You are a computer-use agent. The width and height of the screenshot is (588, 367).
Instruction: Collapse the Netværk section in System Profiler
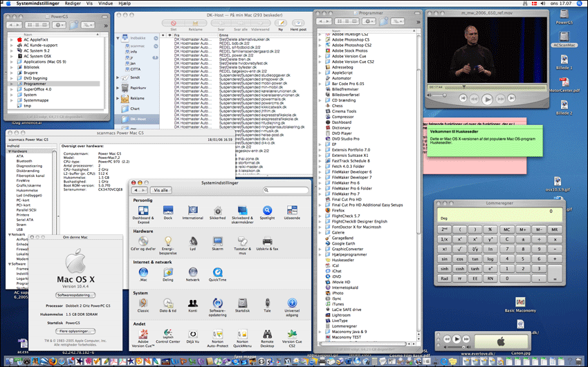click(x=8, y=234)
